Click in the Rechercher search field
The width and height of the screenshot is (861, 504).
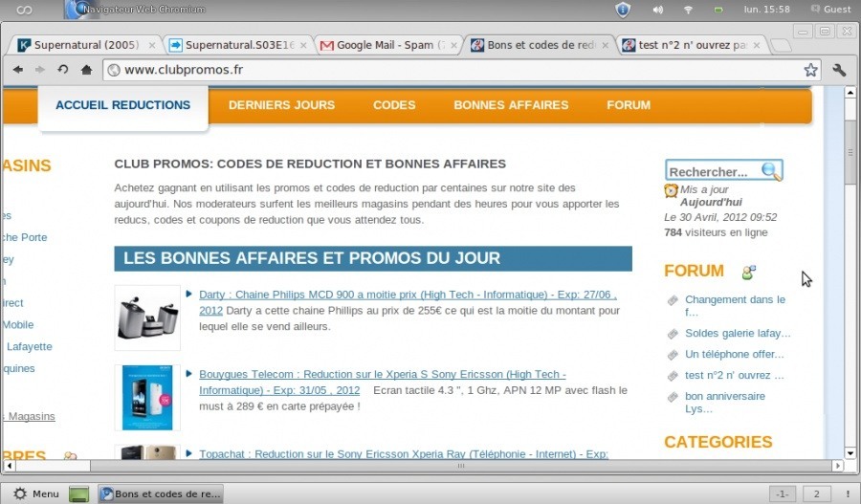tap(711, 172)
